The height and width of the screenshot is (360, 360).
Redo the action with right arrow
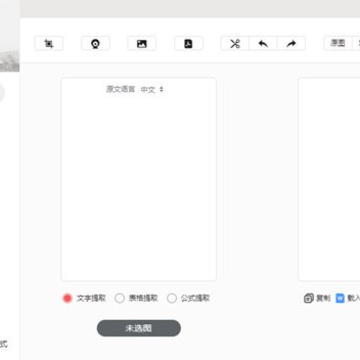tap(291, 44)
